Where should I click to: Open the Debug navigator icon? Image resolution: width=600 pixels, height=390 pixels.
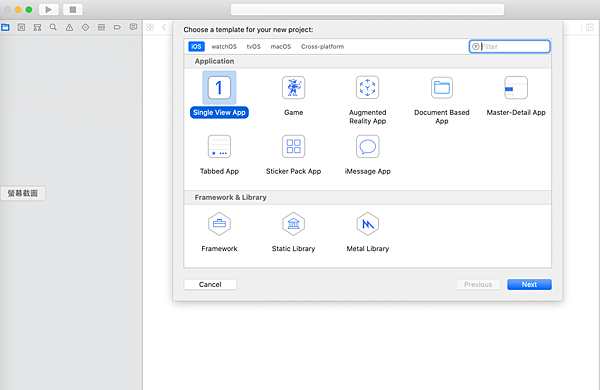click(x=101, y=27)
